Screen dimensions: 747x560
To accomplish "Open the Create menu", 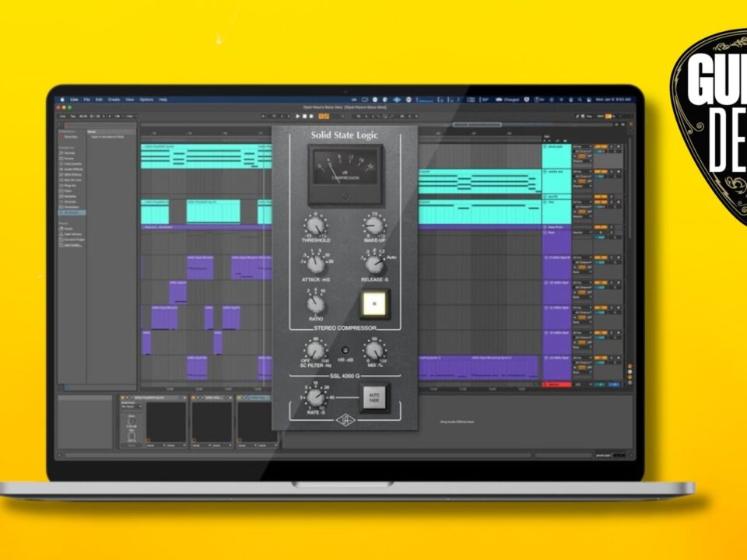I will click(114, 100).
